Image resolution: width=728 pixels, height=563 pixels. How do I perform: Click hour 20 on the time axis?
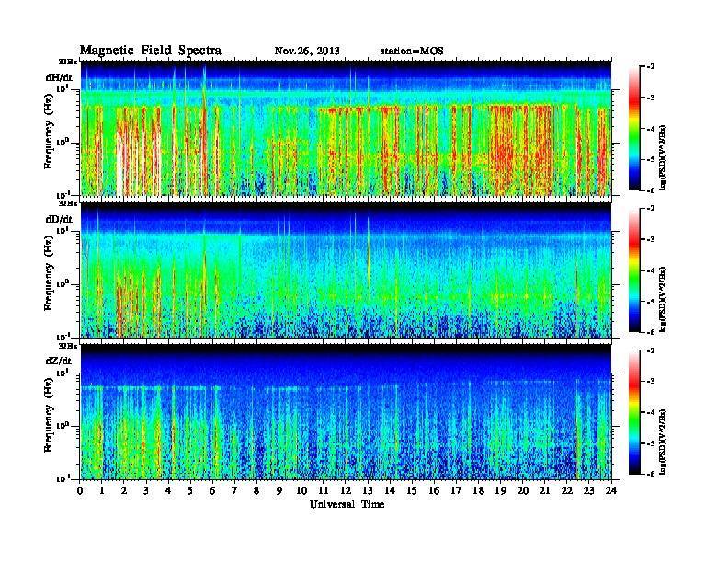[523, 490]
